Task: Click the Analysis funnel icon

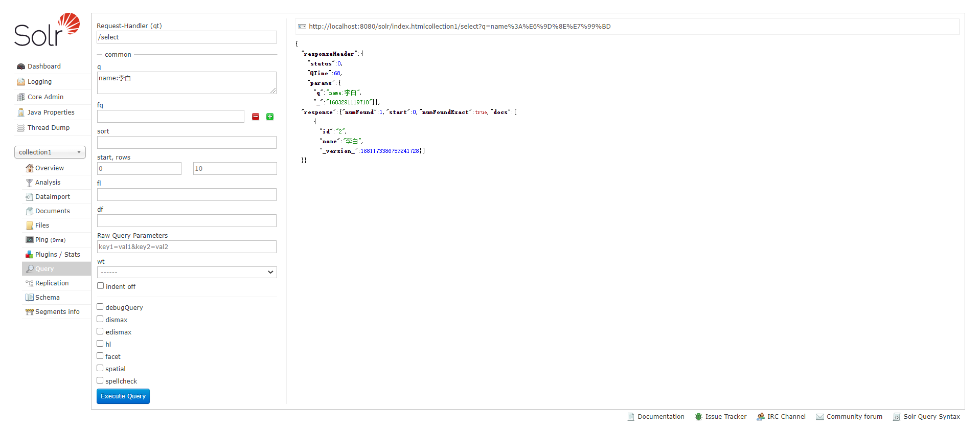Action: coord(30,183)
